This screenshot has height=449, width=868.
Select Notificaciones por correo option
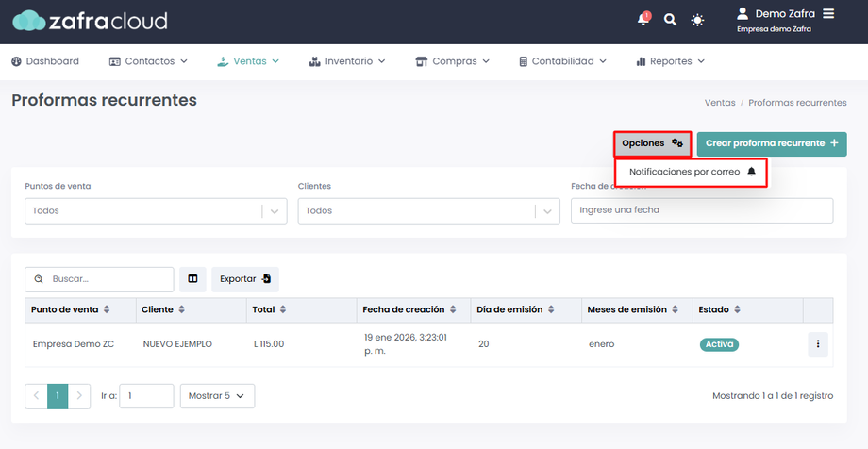[692, 173]
